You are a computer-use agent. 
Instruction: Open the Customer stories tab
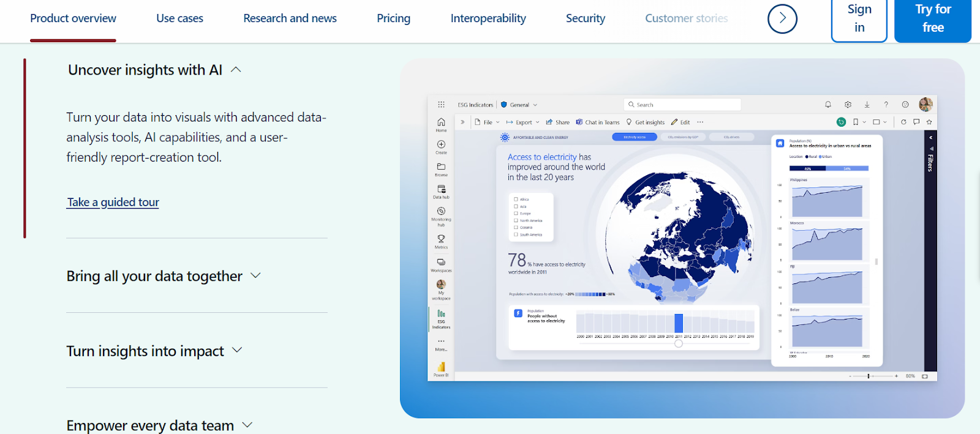tap(687, 18)
